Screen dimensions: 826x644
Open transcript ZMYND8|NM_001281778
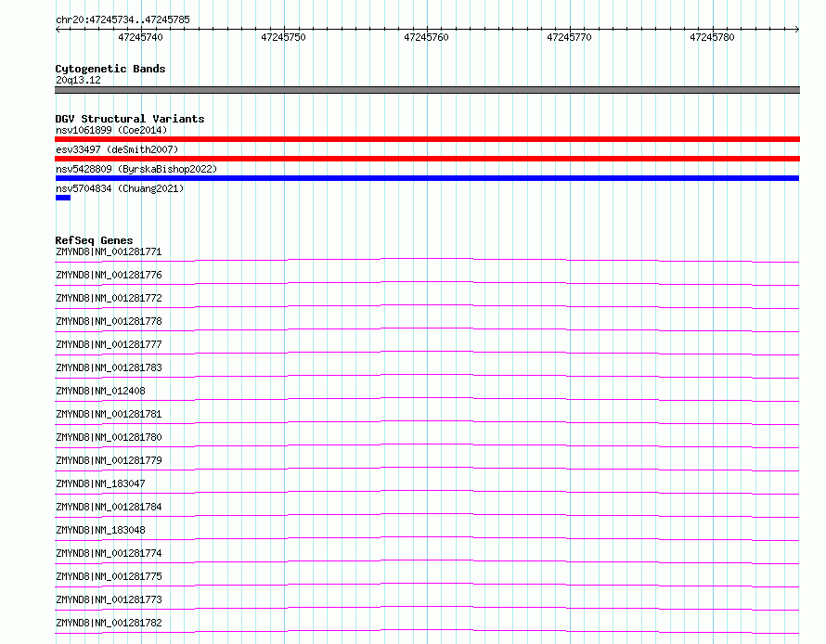(x=109, y=321)
